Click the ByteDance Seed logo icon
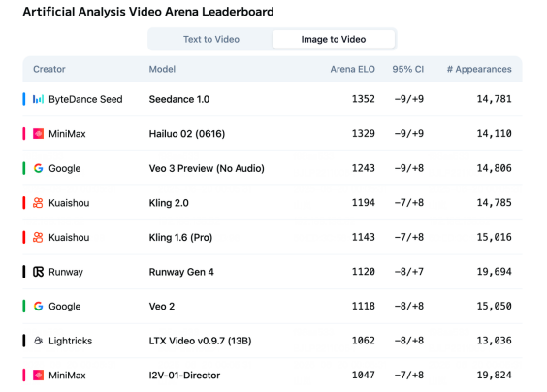Image resolution: width=547 pixels, height=392 pixels. click(38, 99)
